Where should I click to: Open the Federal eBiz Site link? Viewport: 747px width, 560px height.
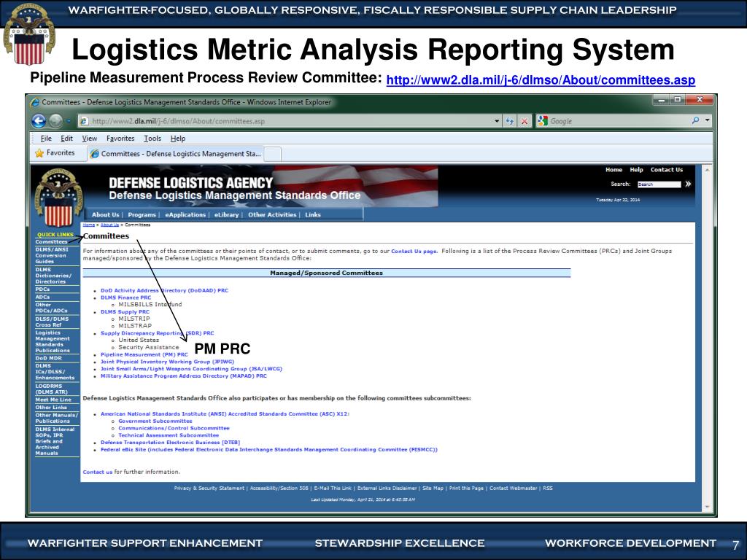pyautogui.click(x=268, y=450)
